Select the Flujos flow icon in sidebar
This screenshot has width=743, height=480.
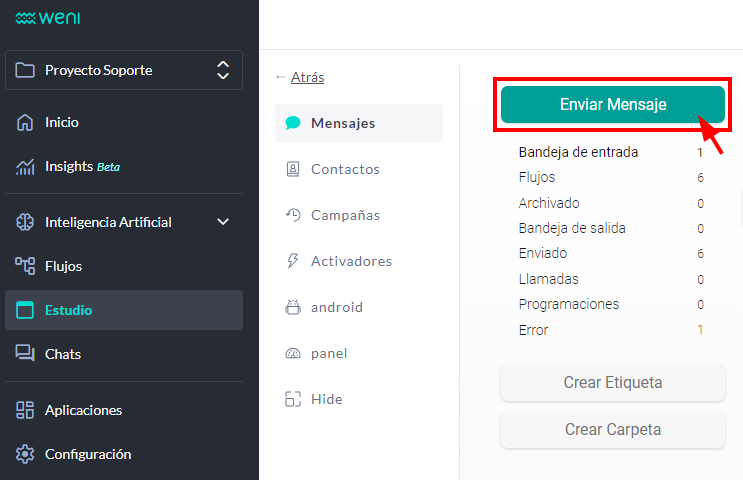click(x=25, y=266)
